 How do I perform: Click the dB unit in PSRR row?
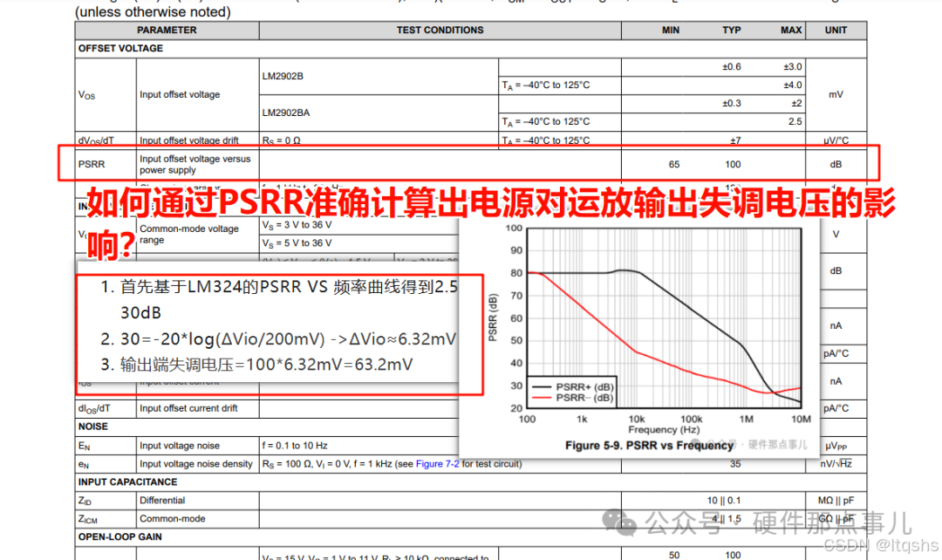(x=836, y=164)
